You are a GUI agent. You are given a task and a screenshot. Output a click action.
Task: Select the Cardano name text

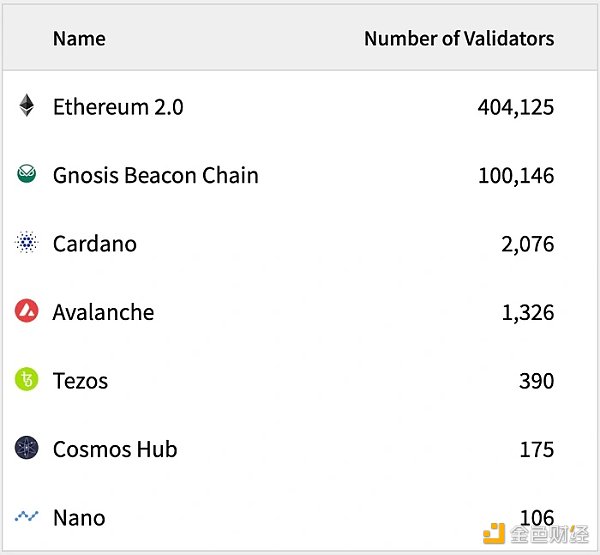(x=95, y=244)
